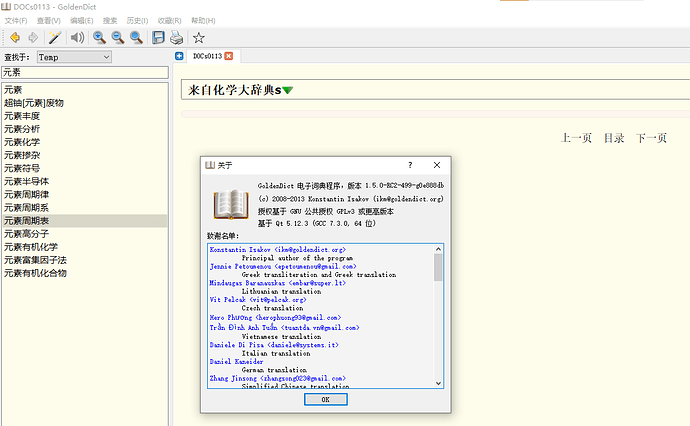Click the scan popup wand icon
Viewport: 690px width, 426px height.
pos(55,37)
